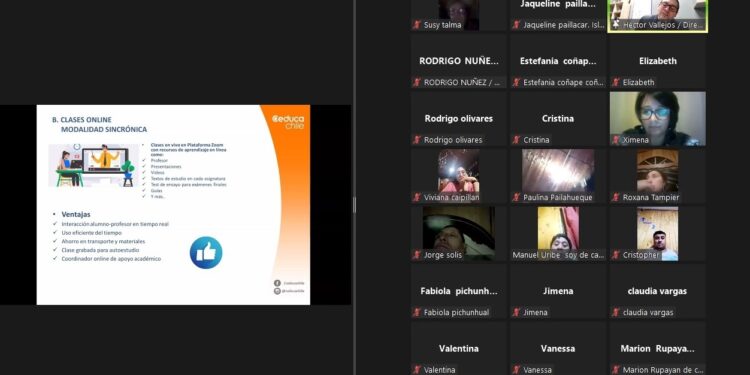Click muted mic icon beside Valentina label
The width and height of the screenshot is (750, 375).
(x=417, y=370)
